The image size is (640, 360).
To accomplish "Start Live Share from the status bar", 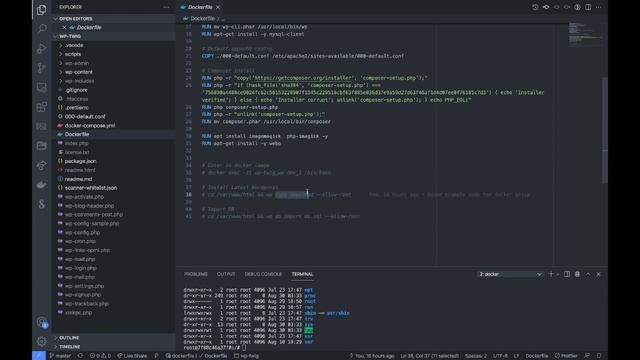I will (132, 356).
